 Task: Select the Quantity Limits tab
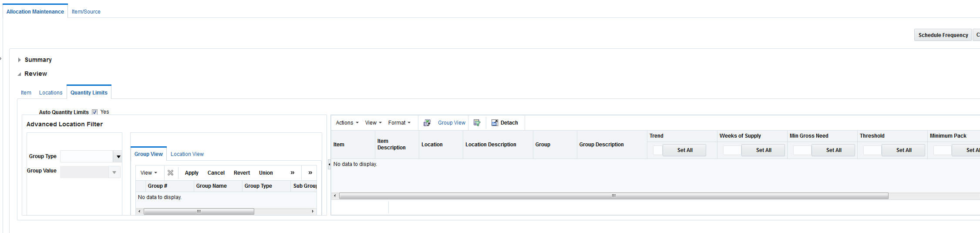click(89, 93)
